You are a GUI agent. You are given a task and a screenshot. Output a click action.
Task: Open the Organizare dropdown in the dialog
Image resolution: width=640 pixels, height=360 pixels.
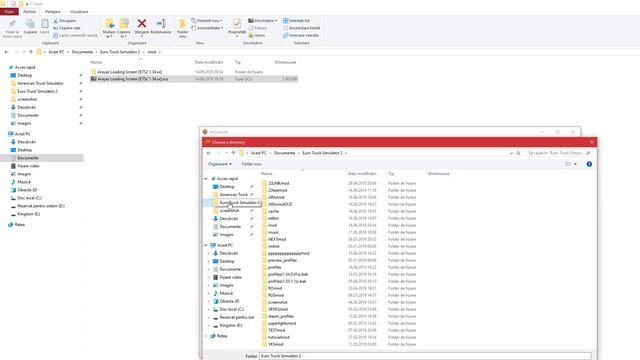point(220,164)
